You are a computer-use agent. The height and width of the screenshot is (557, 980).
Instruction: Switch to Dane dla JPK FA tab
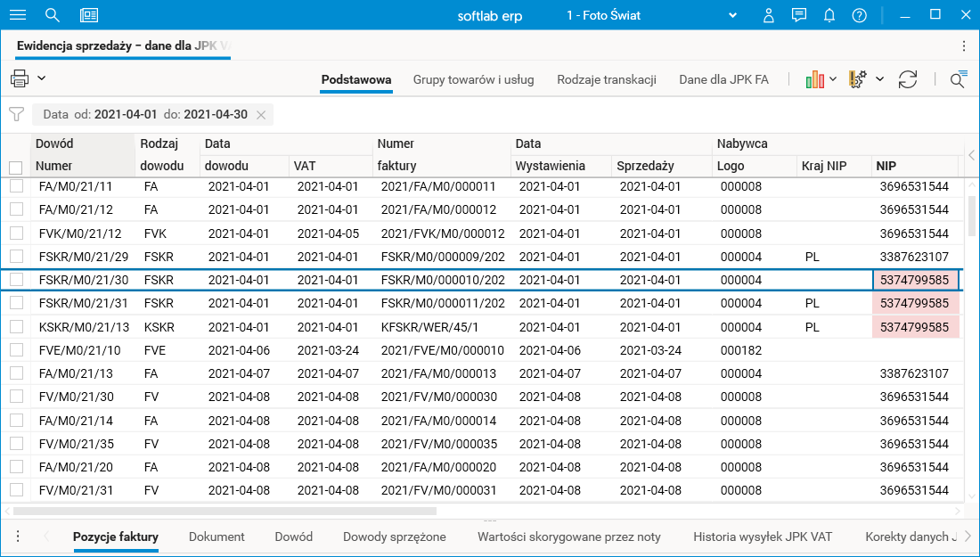point(723,79)
